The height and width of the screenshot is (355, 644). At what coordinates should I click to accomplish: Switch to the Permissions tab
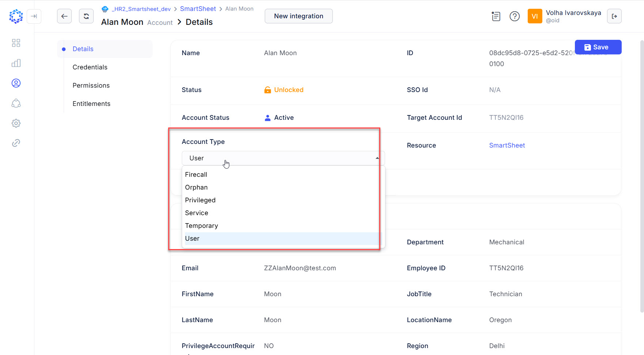[x=91, y=85]
